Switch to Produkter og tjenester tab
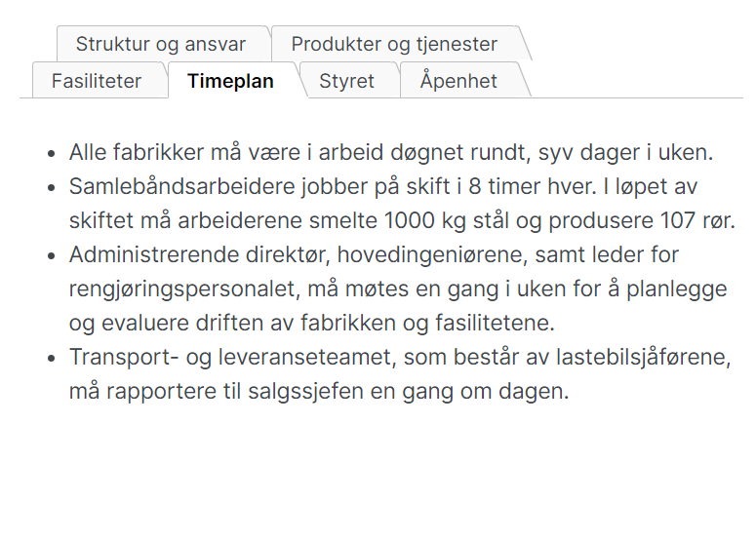The image size is (756, 540). (394, 44)
